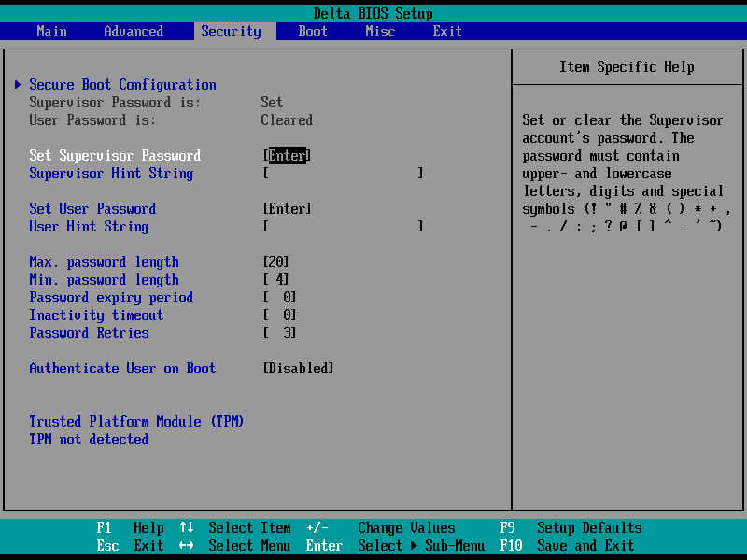
Task: Change the Password expiry period value
Action: (279, 297)
